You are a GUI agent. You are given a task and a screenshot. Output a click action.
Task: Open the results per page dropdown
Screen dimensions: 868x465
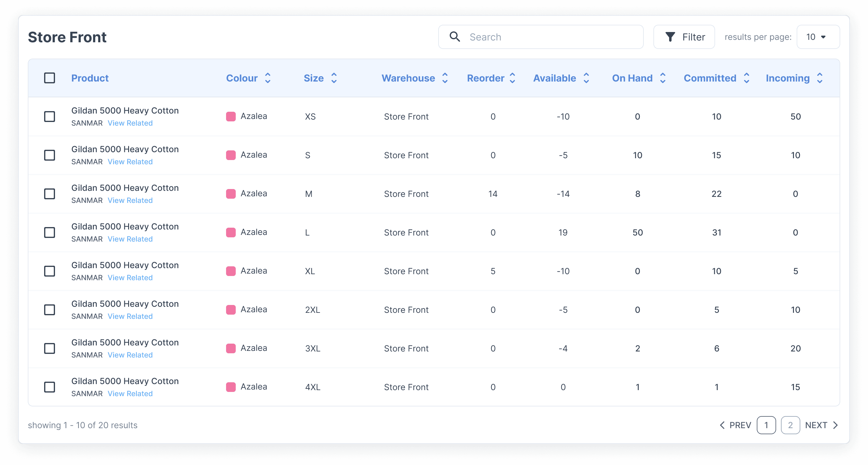coord(818,37)
